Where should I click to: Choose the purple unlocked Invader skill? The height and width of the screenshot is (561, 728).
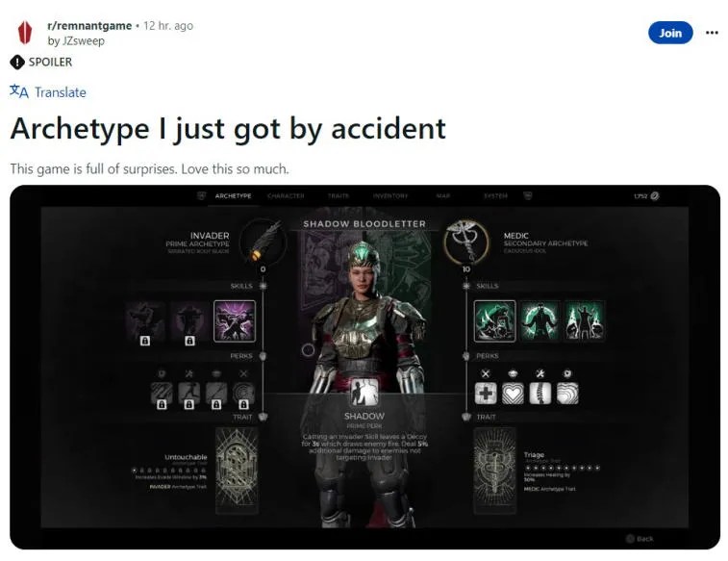[x=235, y=320]
